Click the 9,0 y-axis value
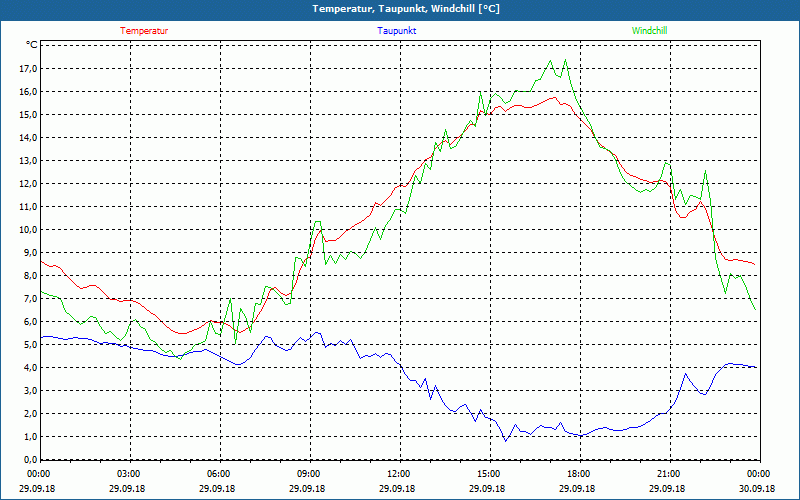The image size is (800, 500). [31, 253]
